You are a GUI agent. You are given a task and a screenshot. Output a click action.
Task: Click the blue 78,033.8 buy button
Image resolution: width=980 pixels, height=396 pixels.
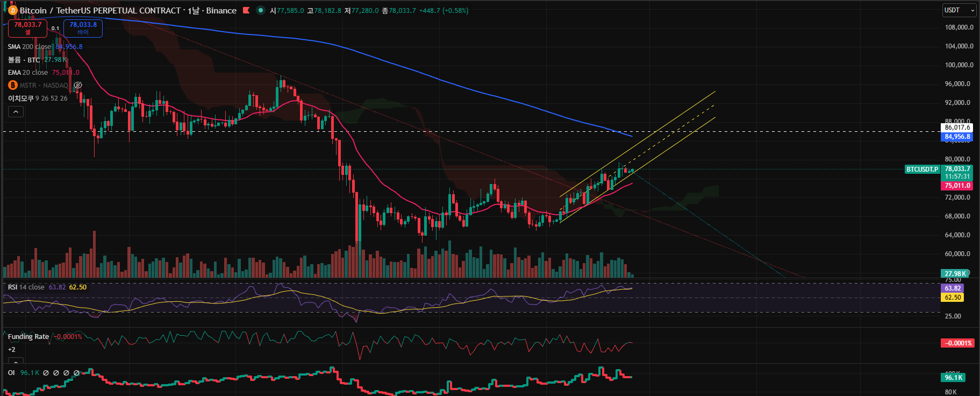(83, 28)
